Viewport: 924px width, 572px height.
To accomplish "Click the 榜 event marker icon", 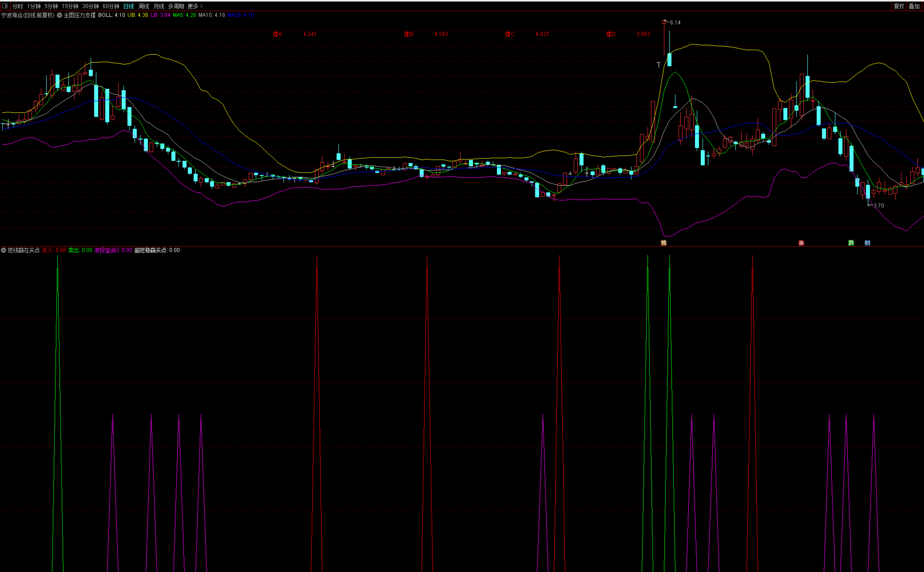I will point(663,243).
